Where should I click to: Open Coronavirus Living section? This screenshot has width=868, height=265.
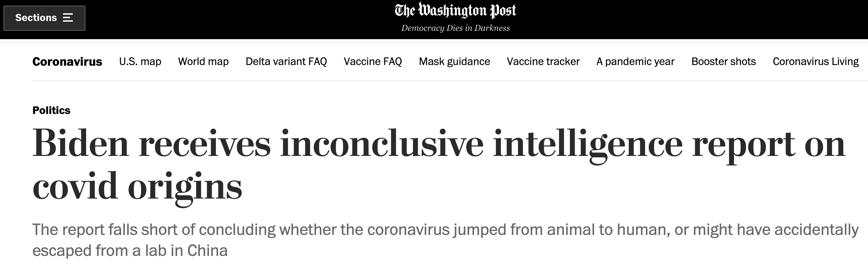pos(815,62)
